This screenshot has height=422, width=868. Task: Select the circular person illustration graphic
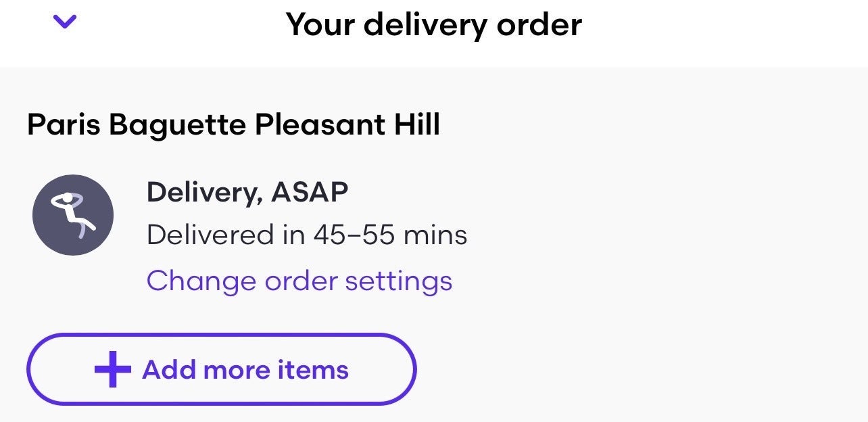(x=73, y=214)
